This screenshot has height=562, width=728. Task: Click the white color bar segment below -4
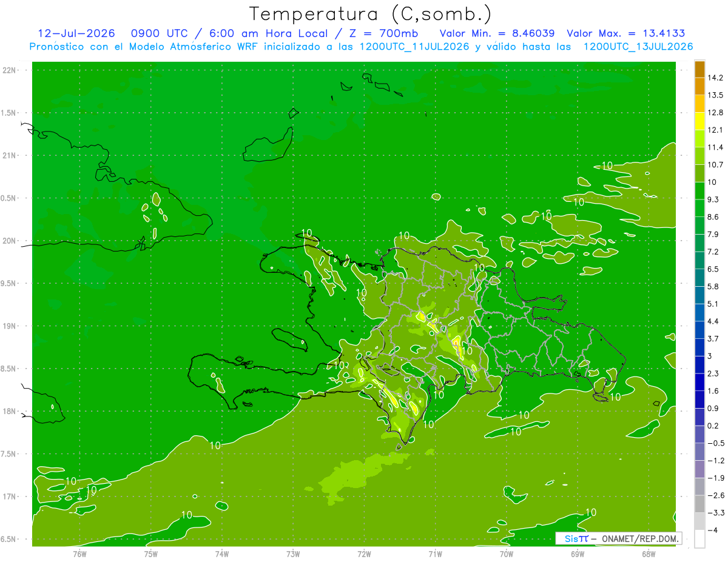pos(699,538)
